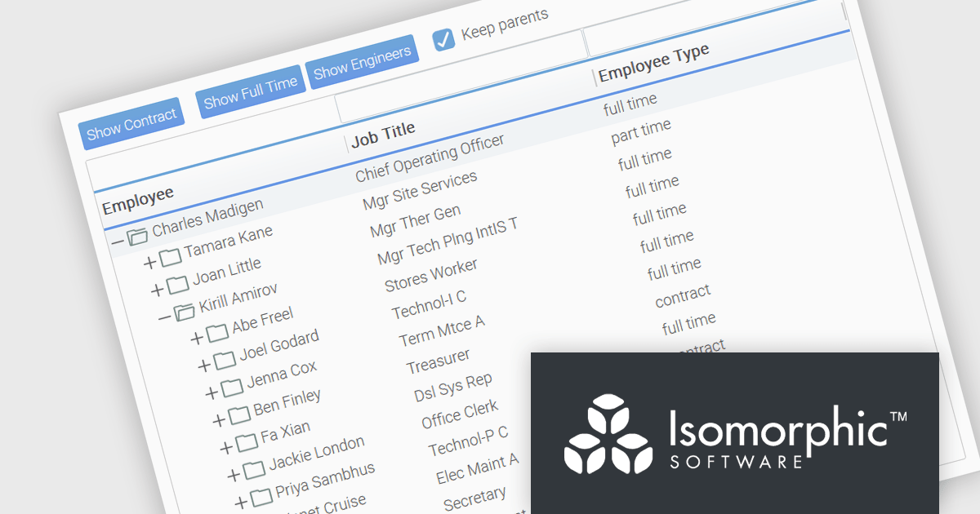
Task: Expand the Fa Xian node
Action: click(226, 448)
